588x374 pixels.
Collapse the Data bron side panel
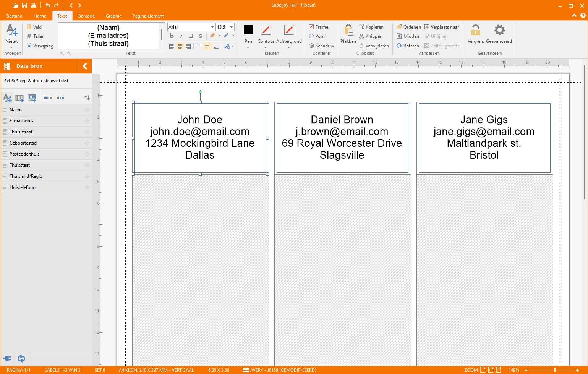click(85, 66)
